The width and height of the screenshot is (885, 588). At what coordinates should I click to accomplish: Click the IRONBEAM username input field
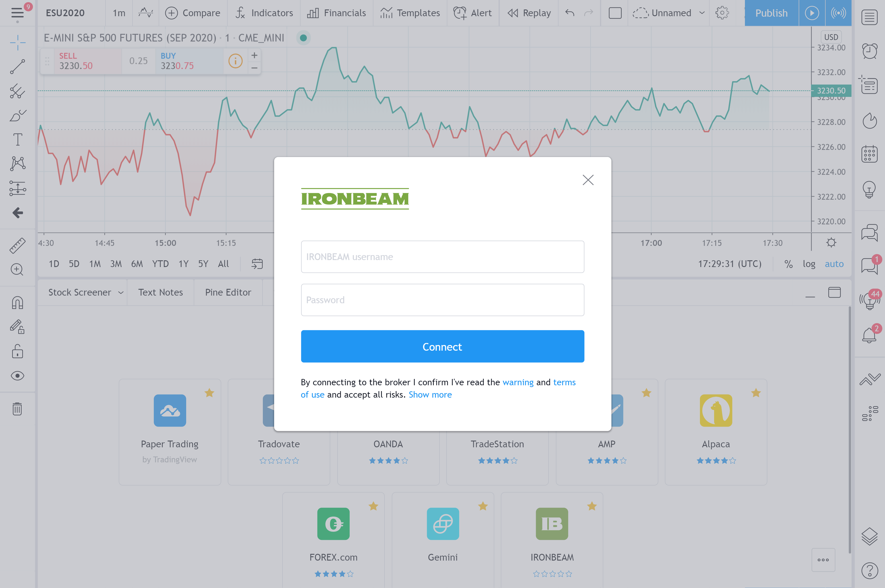pyautogui.click(x=442, y=256)
